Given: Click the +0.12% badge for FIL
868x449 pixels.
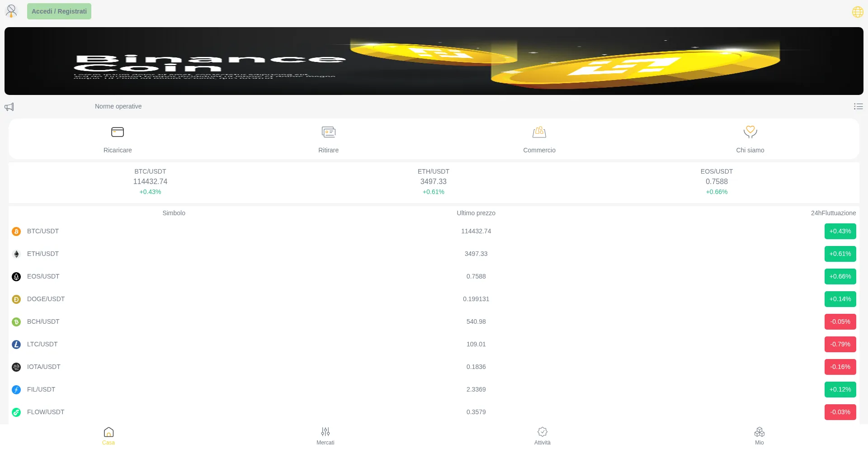Looking at the screenshot, I should click(840, 389).
